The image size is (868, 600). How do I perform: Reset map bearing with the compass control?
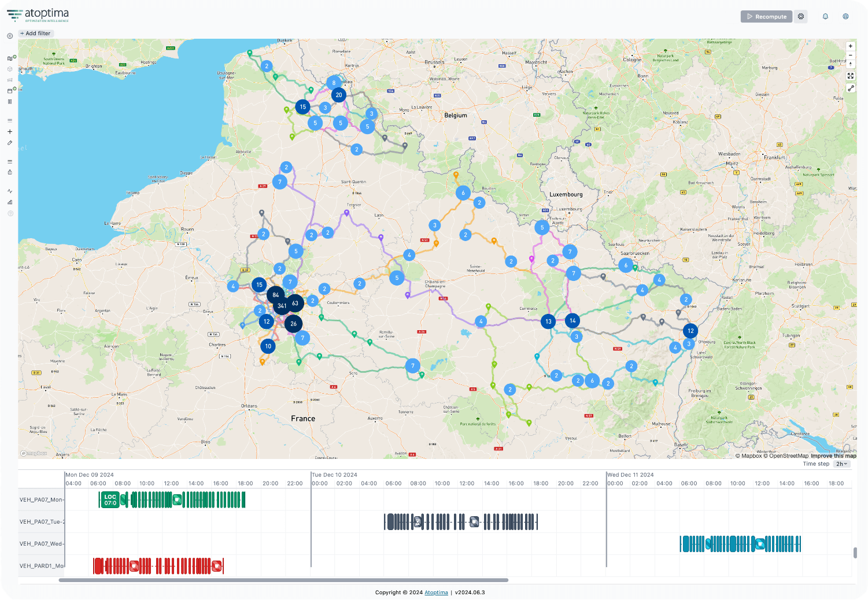(x=850, y=64)
